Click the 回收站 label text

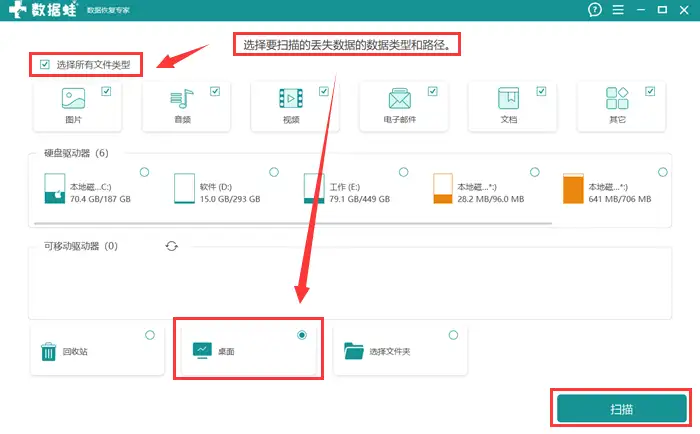(75, 352)
